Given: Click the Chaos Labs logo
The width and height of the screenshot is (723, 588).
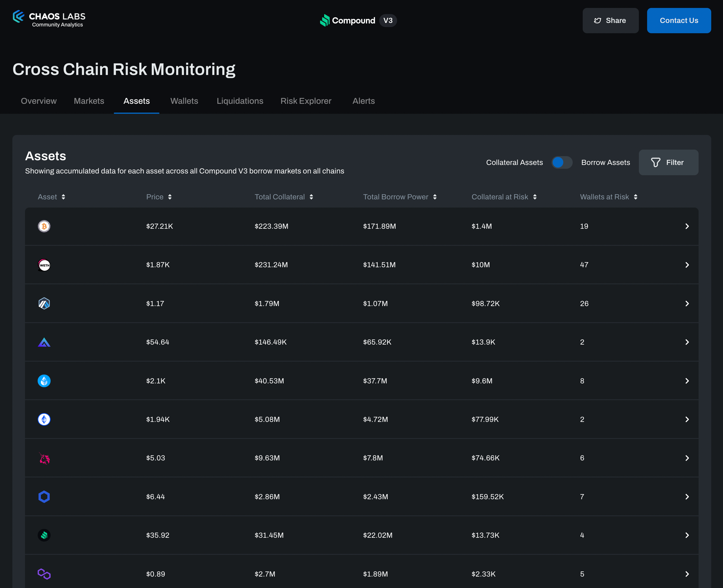Looking at the screenshot, I should [49, 19].
